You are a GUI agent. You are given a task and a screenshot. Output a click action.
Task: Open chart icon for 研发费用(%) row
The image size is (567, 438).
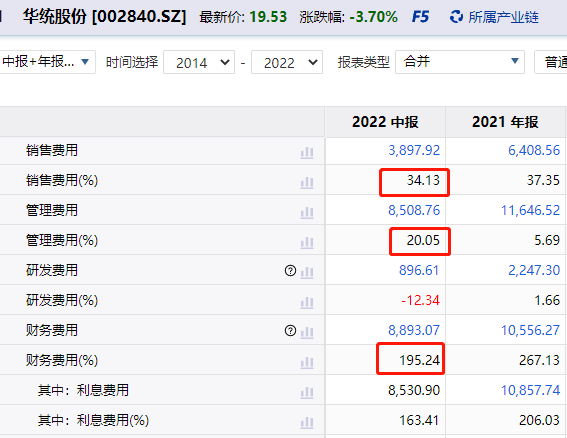(307, 303)
